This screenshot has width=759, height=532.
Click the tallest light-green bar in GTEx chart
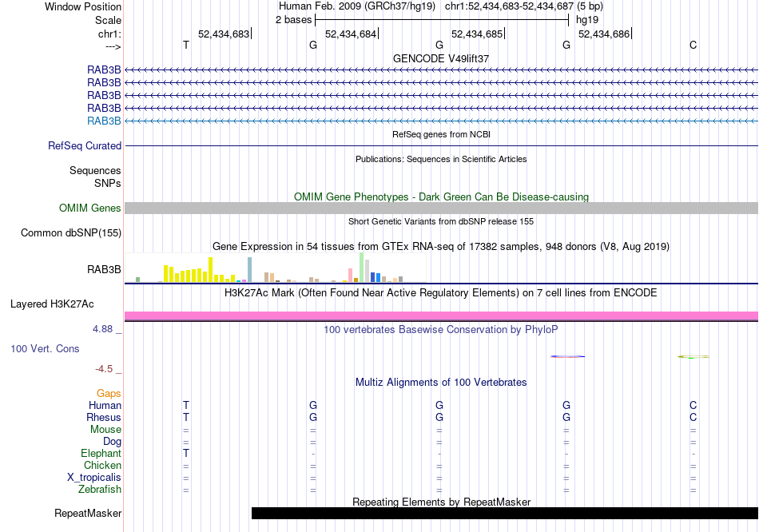pyautogui.click(x=362, y=268)
